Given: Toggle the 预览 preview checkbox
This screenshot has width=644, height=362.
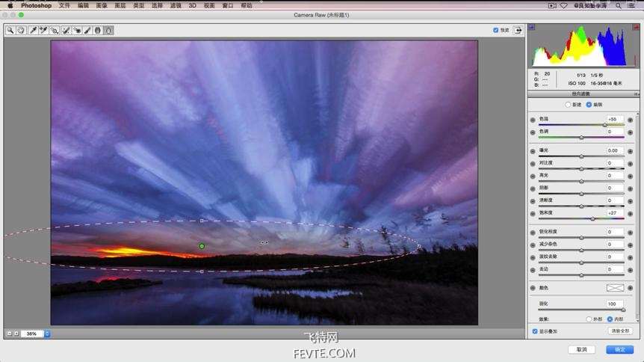Looking at the screenshot, I should click(496, 30).
